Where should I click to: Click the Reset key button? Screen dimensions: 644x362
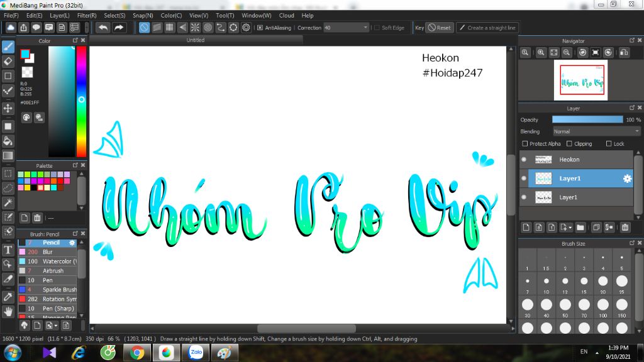tap(440, 28)
